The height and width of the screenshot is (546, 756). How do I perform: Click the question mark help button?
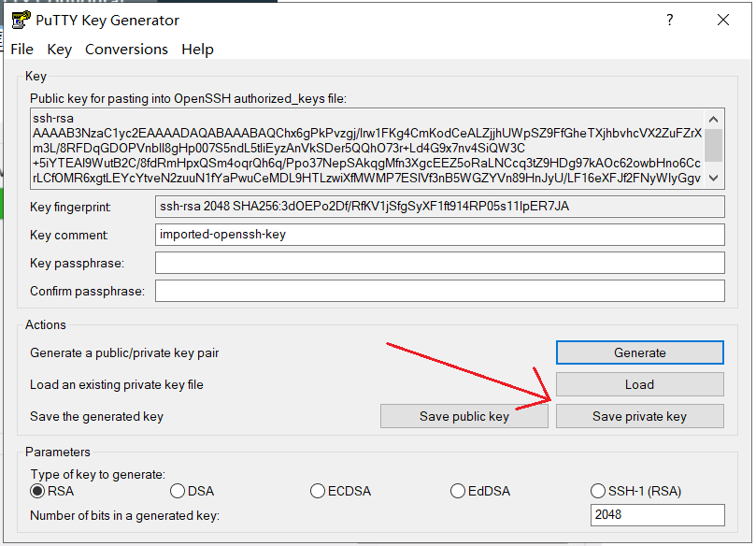coord(670,20)
